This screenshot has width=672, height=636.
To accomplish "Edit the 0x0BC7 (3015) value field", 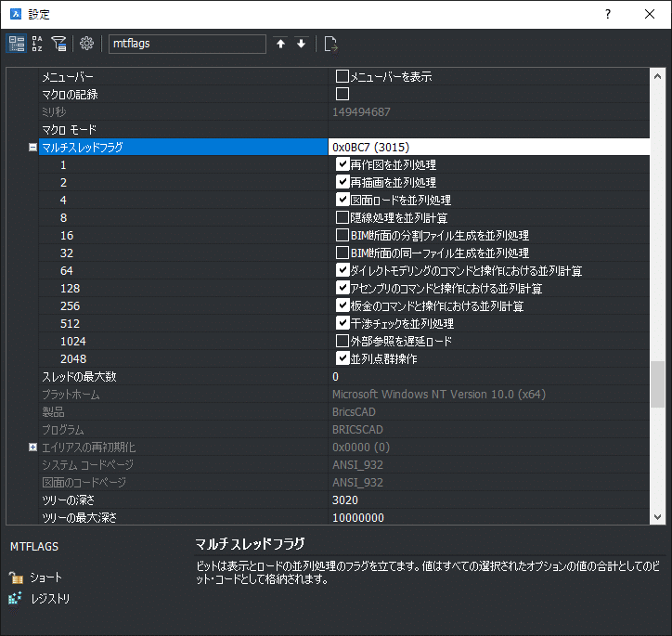I will coord(489,147).
